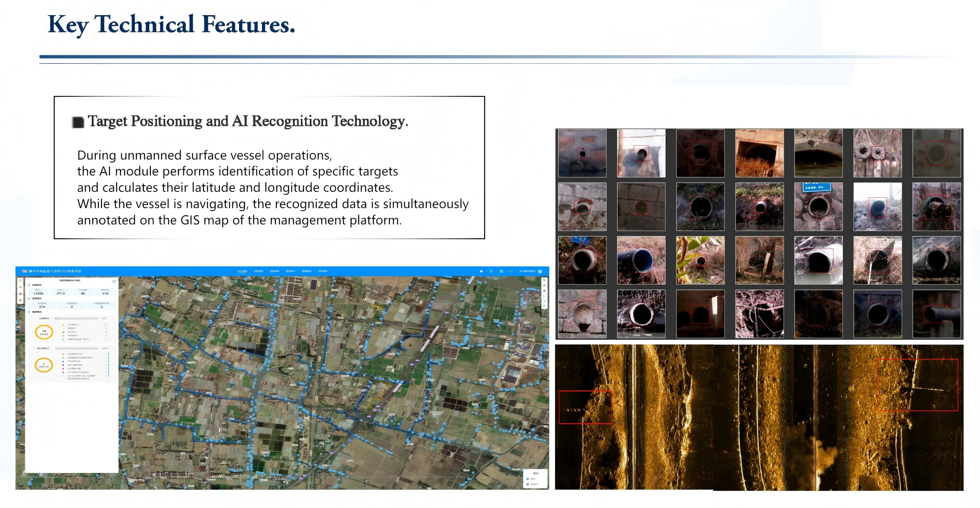Image resolution: width=980 pixels, height=508 pixels.
Task: Click the search icon in map's left toolbar
Action: point(20,281)
